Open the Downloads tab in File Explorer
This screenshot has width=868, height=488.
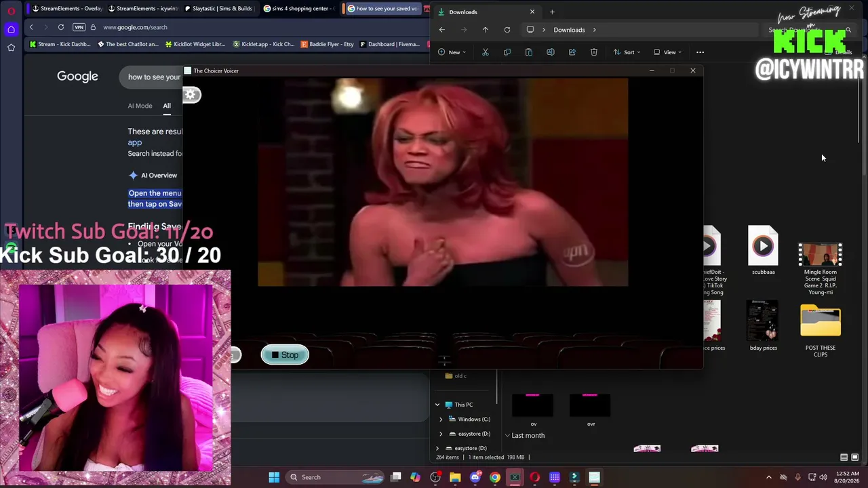click(487, 12)
